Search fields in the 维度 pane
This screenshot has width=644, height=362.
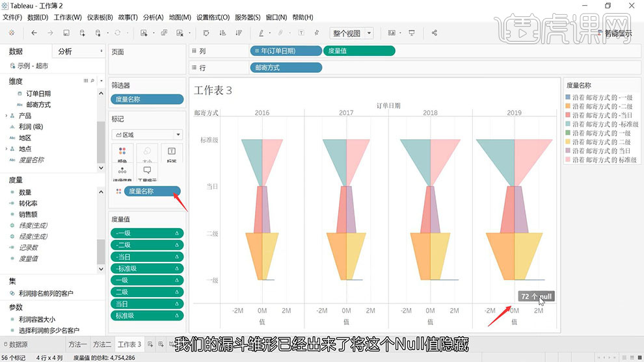[x=92, y=81]
